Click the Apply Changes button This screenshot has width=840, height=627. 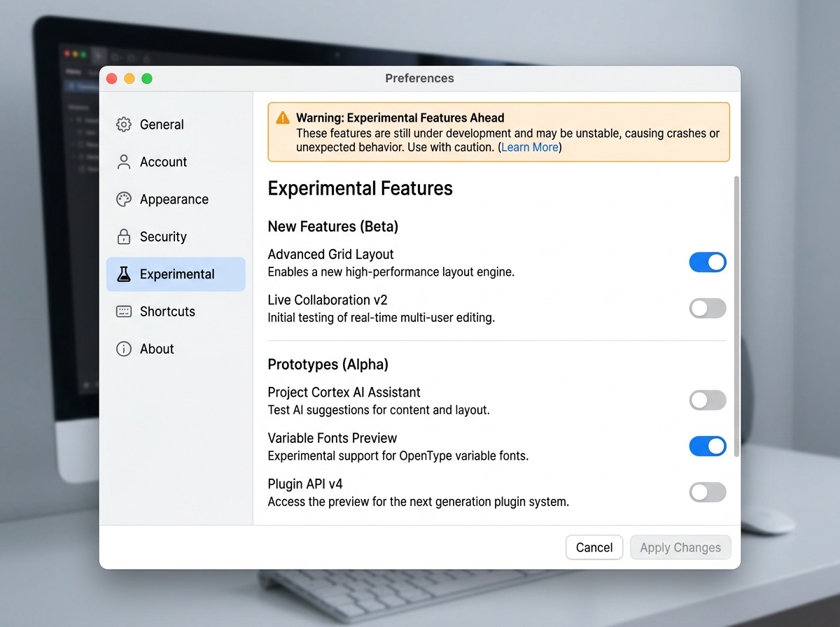click(x=680, y=548)
